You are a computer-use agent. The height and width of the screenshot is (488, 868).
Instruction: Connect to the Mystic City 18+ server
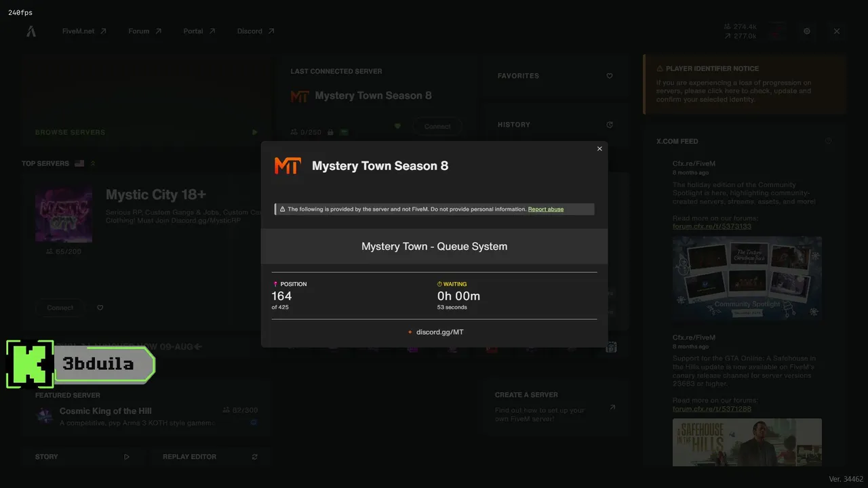click(x=60, y=308)
